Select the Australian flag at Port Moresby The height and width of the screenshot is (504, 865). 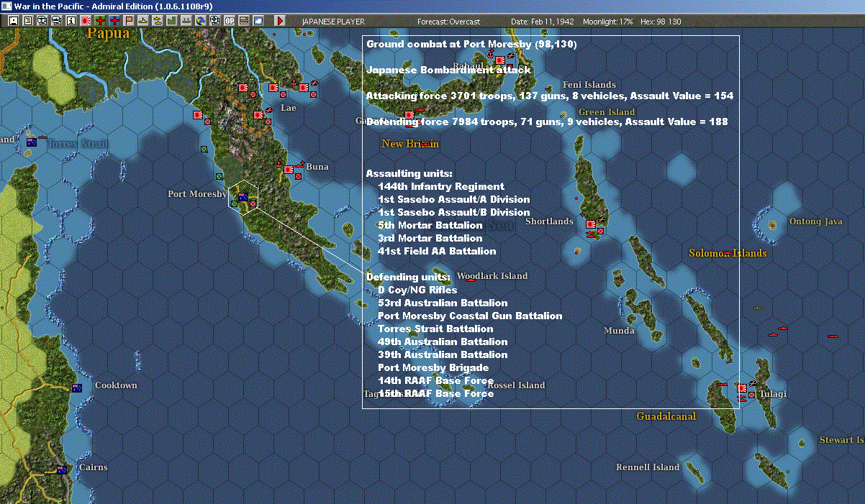pos(243,196)
